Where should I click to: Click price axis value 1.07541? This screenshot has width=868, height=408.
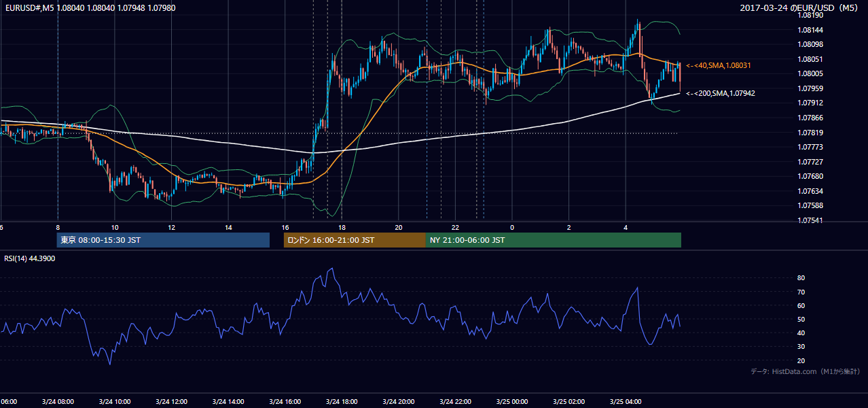click(x=810, y=220)
